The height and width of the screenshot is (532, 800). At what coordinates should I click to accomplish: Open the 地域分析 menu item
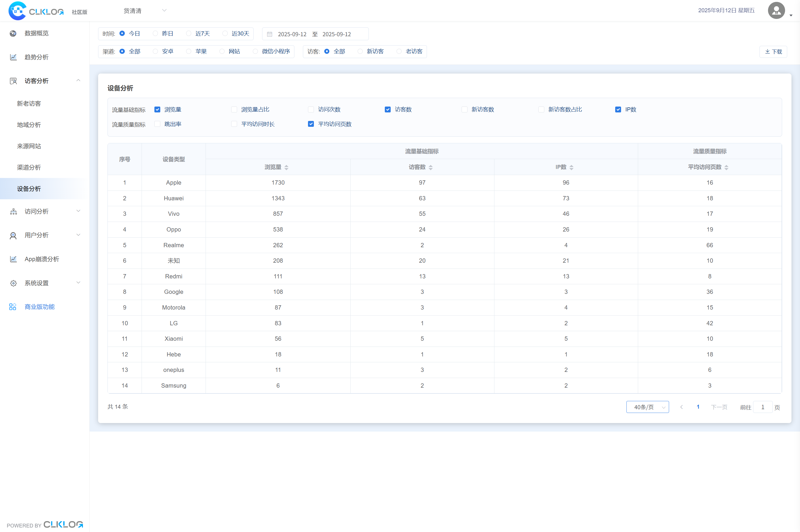(x=29, y=125)
